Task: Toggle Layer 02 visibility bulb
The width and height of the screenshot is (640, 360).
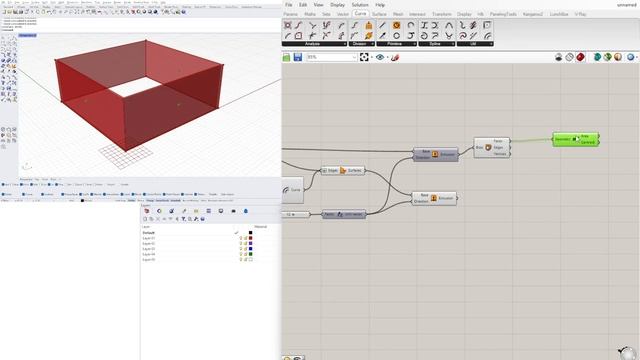Action: click(x=241, y=243)
